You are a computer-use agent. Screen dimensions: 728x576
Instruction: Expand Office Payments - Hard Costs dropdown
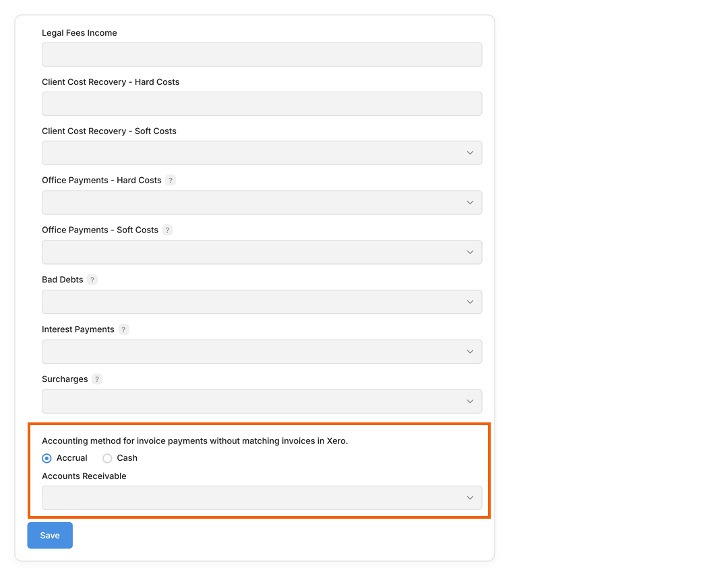click(262, 203)
